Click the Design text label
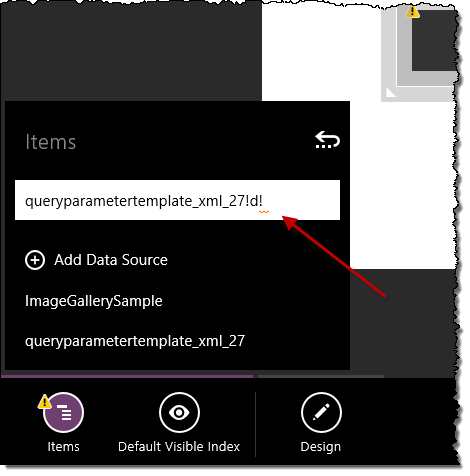This screenshot has width=470, height=476. pos(321,447)
